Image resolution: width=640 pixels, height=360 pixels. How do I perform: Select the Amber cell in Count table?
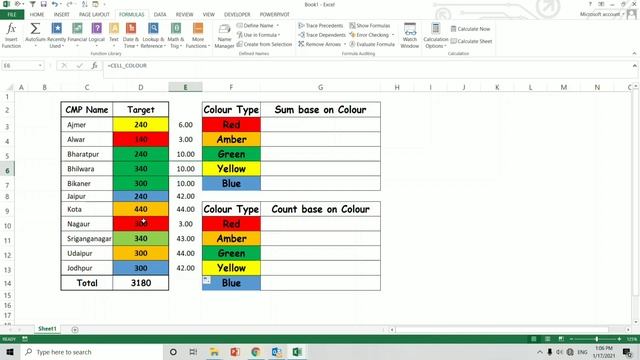[x=231, y=238]
